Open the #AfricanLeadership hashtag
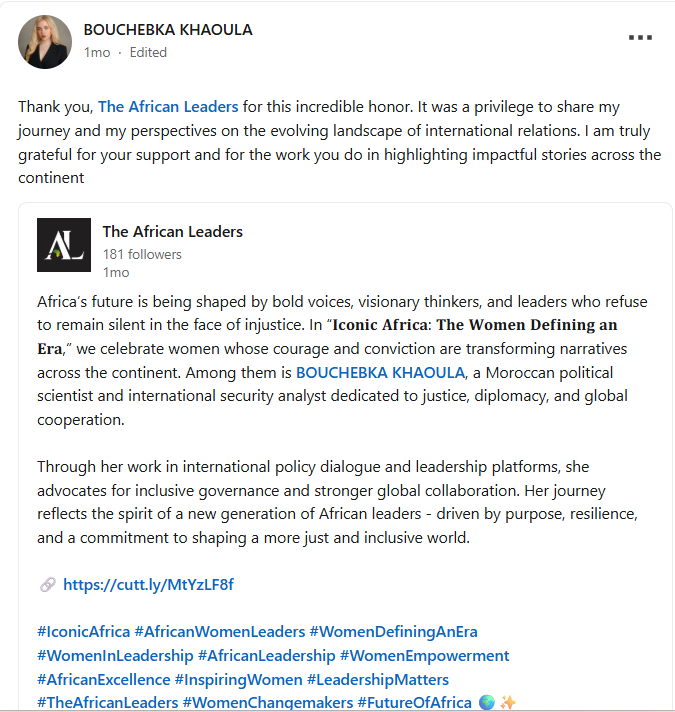675x712 pixels. [266, 656]
